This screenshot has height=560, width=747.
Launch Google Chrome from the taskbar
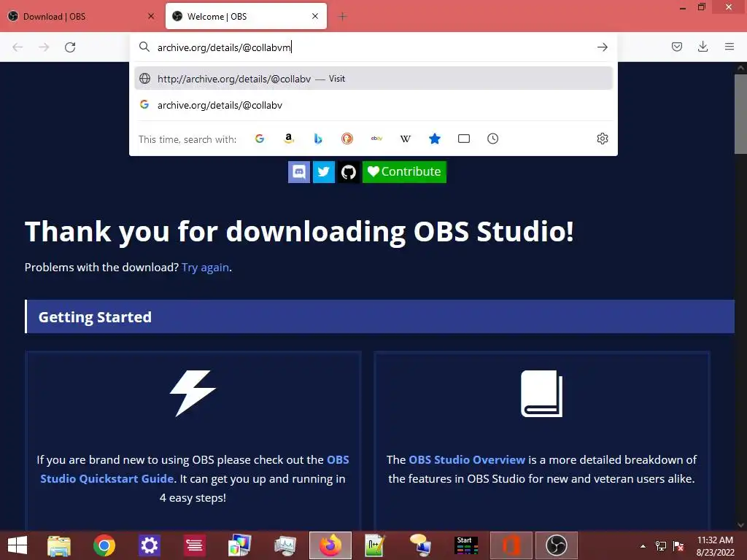pyautogui.click(x=104, y=545)
